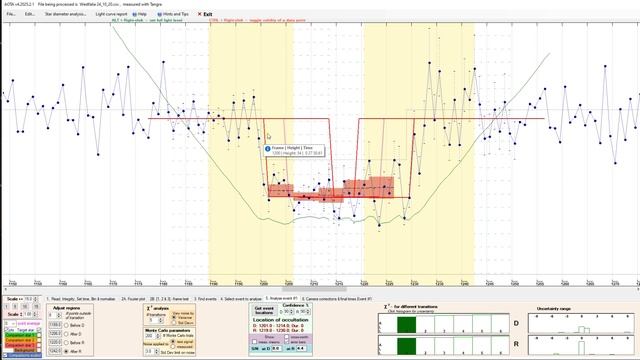Toggle the Background curve checkbox
640x360 pixels.
click(x=39, y=350)
